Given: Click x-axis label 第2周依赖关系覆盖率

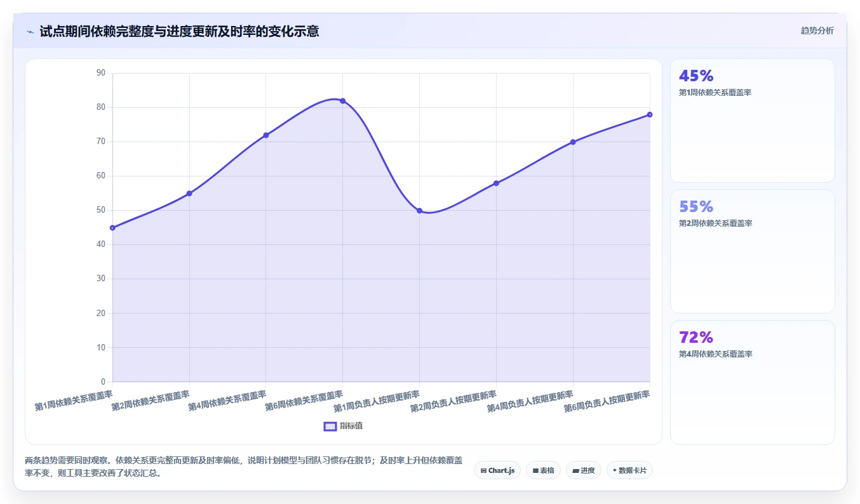Looking at the screenshot, I should point(151,401).
